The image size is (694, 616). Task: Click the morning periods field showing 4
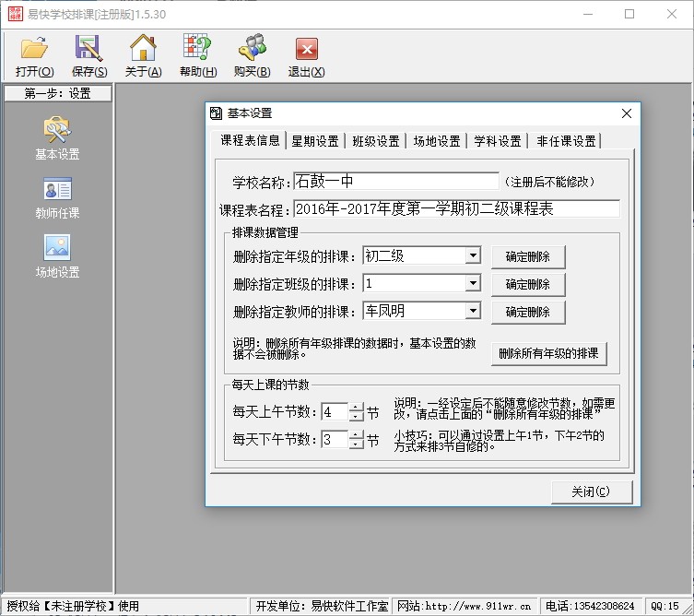pos(335,412)
